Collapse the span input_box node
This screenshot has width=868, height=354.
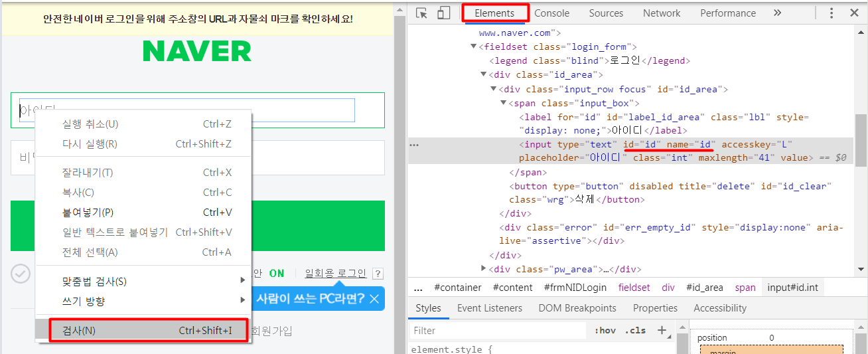pyautogui.click(x=503, y=103)
